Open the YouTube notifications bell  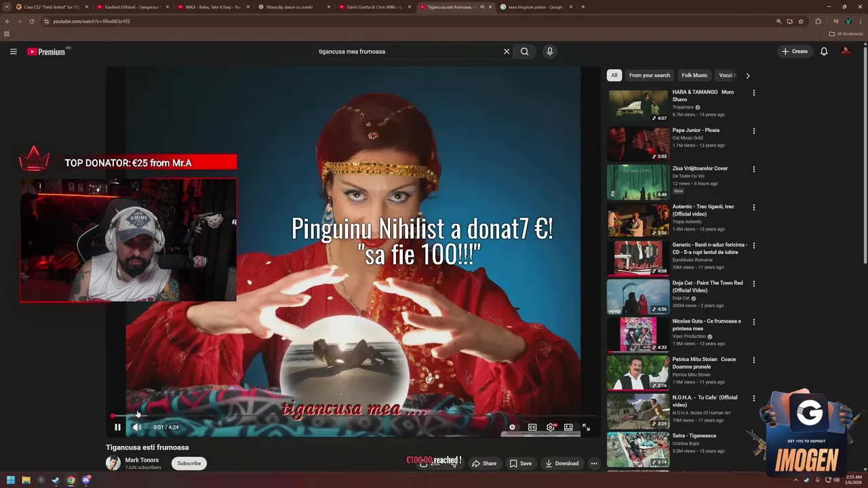click(x=824, y=52)
